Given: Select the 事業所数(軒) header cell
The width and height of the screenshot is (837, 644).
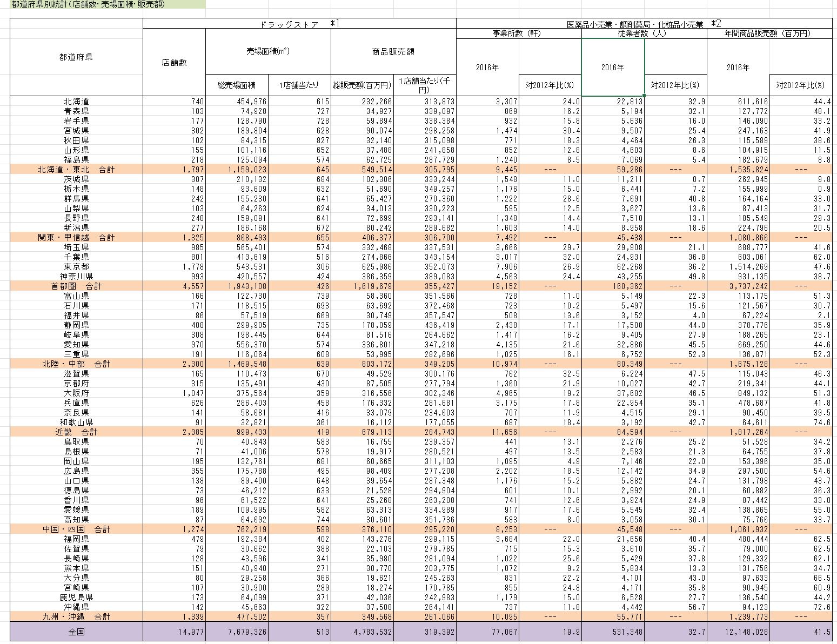Looking at the screenshot, I should coord(518,33).
